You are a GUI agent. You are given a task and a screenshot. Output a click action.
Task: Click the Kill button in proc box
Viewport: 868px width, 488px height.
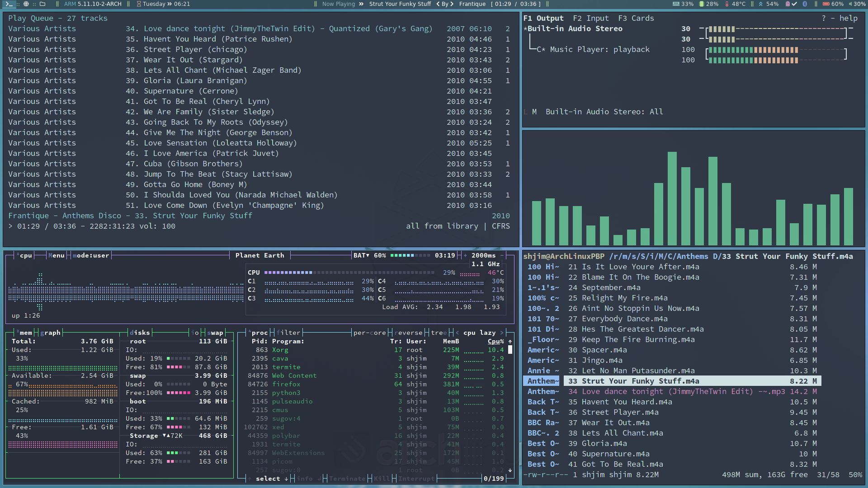coord(382,479)
